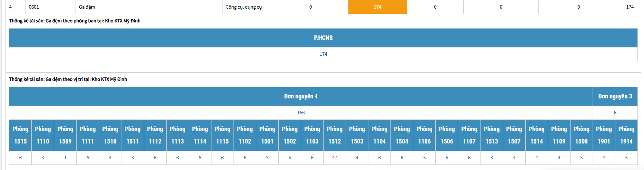Image resolution: width=644 pixels, height=170 pixels.
Task: Open the 166 total for Đơn nguyên 4
Action: (301, 113)
